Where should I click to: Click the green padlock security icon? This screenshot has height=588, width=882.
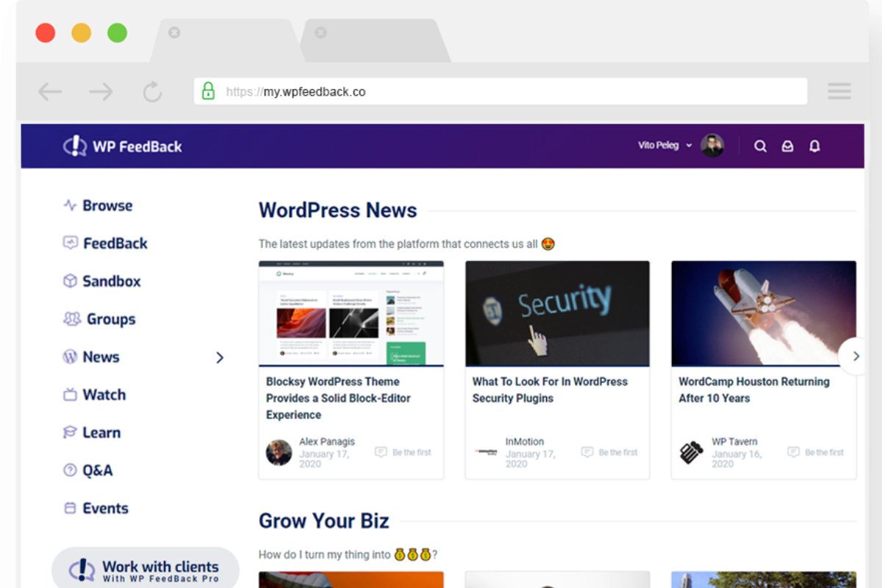pos(208,91)
